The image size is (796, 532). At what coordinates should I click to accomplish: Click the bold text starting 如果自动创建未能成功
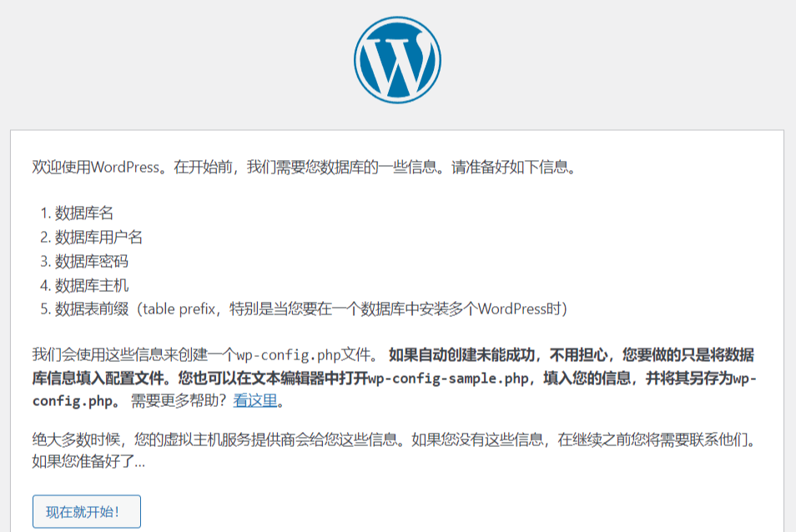pyautogui.click(x=395, y=378)
